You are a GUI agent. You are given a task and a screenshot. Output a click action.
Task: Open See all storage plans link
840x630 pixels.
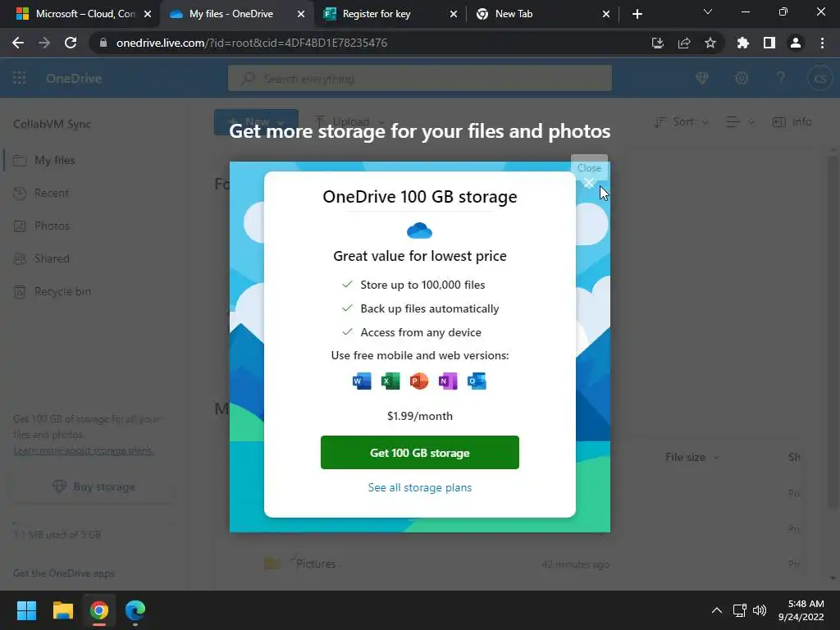click(419, 487)
